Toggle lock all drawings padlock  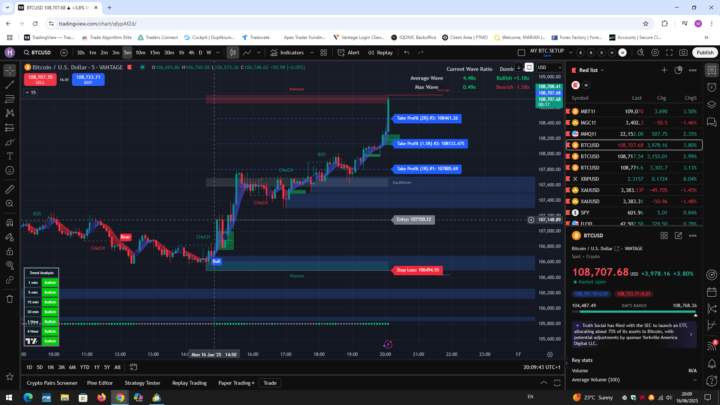10,251
